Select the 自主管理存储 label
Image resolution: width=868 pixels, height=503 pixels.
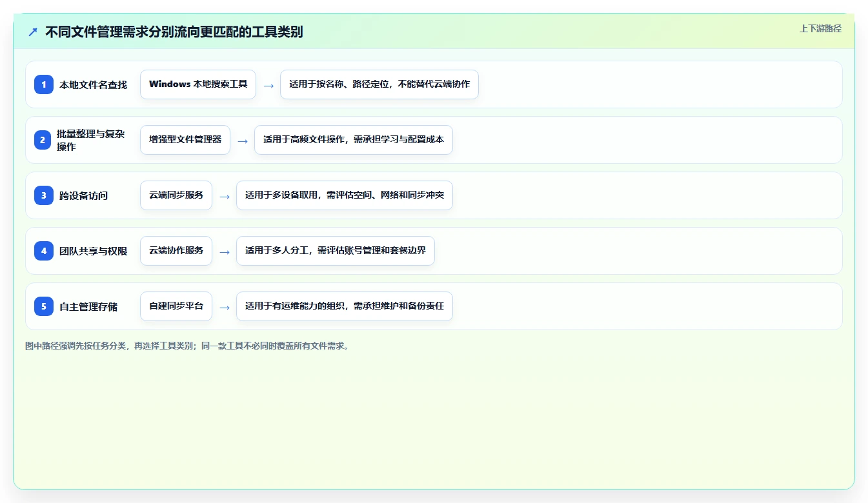click(x=88, y=306)
